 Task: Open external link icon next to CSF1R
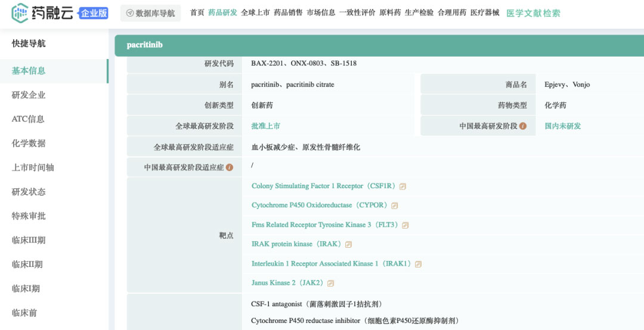403,186
